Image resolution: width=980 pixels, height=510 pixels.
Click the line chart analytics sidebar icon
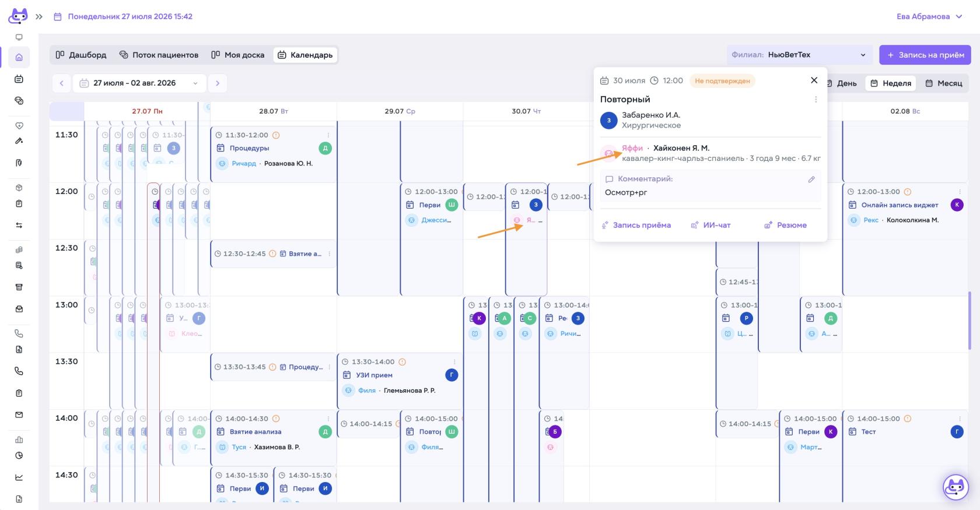coord(19,477)
